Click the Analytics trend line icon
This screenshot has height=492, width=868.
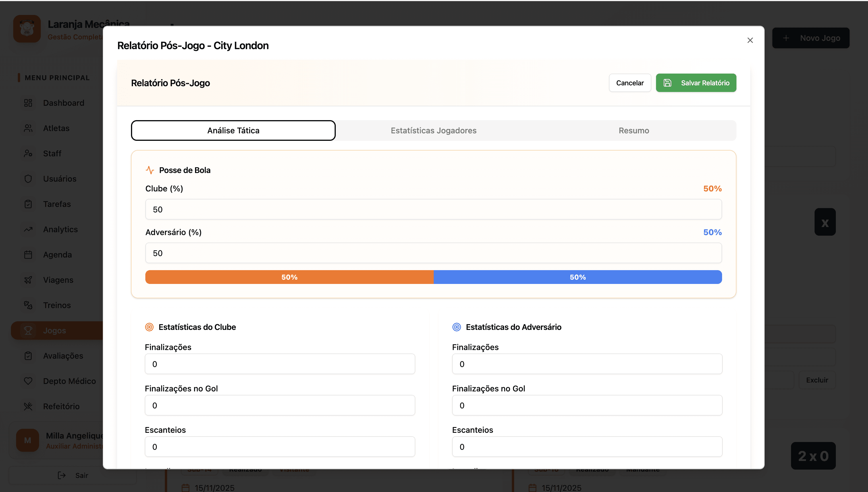coord(28,229)
